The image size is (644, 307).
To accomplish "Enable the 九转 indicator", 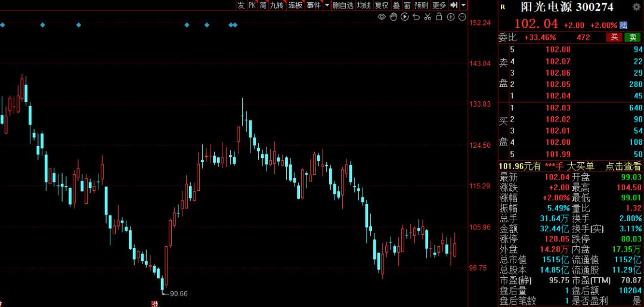I will coord(277,5).
